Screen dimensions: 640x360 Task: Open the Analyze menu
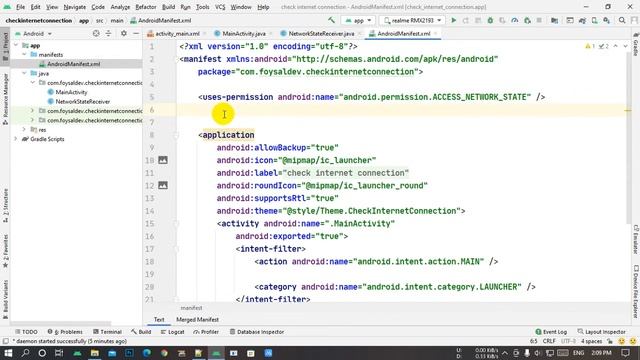[x=120, y=7]
